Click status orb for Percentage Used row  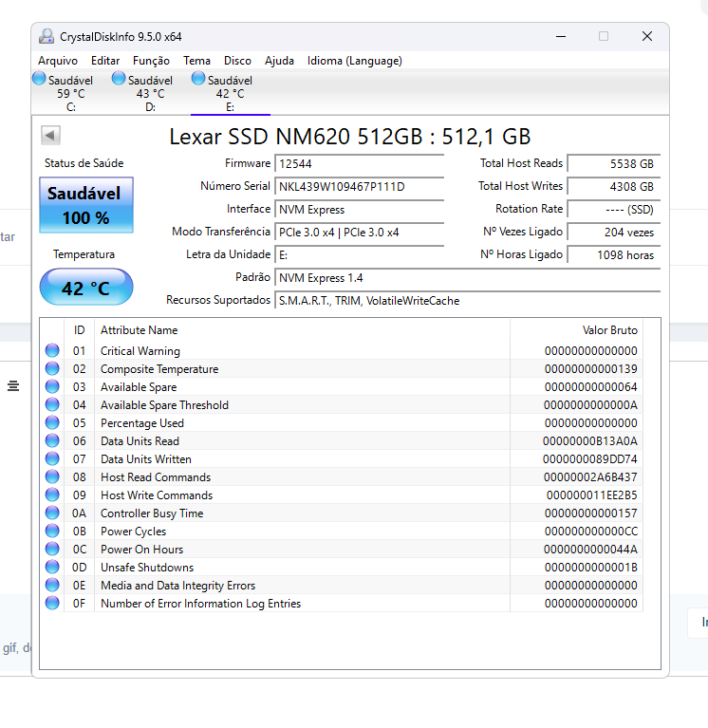52,422
